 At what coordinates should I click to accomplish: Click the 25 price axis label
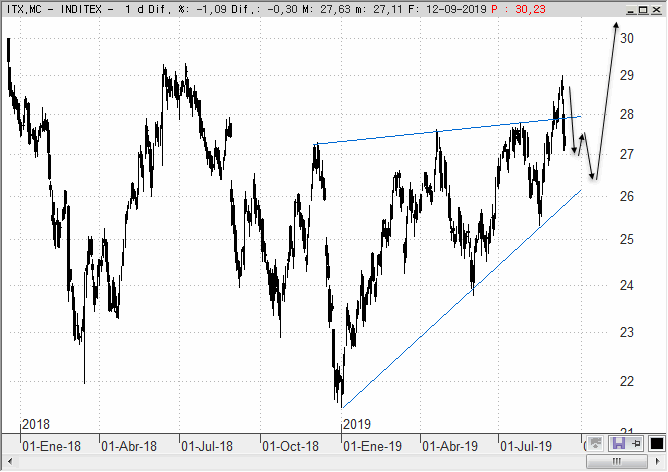(627, 239)
